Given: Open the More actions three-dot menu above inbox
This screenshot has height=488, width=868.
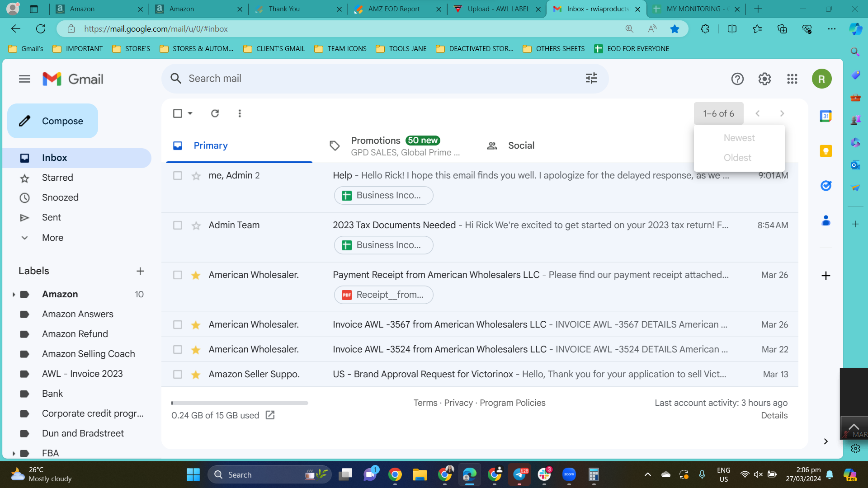Looking at the screenshot, I should tap(240, 113).
